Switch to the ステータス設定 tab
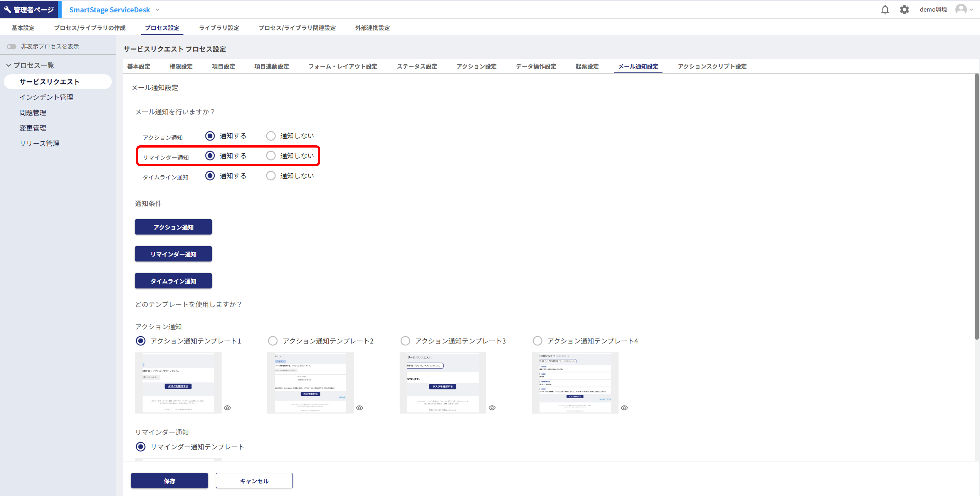 (416, 67)
